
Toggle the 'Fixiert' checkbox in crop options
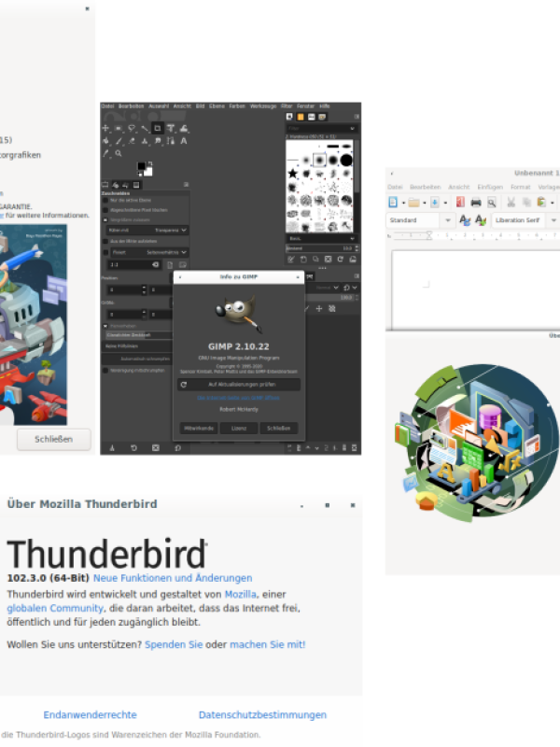[x=105, y=252]
